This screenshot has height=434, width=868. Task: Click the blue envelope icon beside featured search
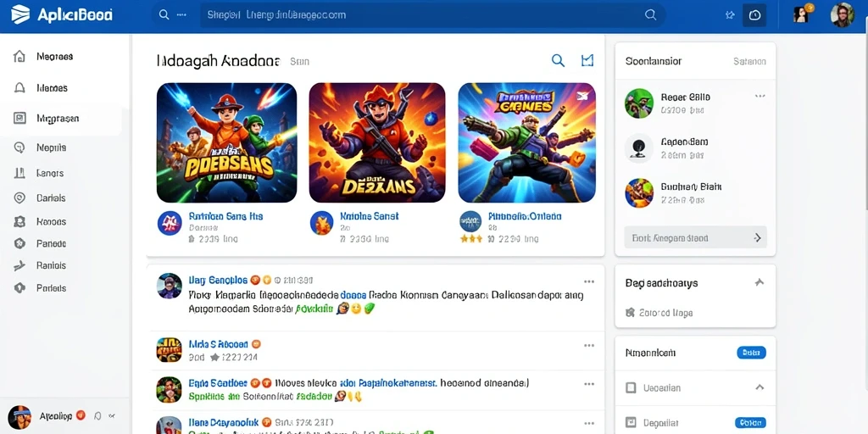587,60
